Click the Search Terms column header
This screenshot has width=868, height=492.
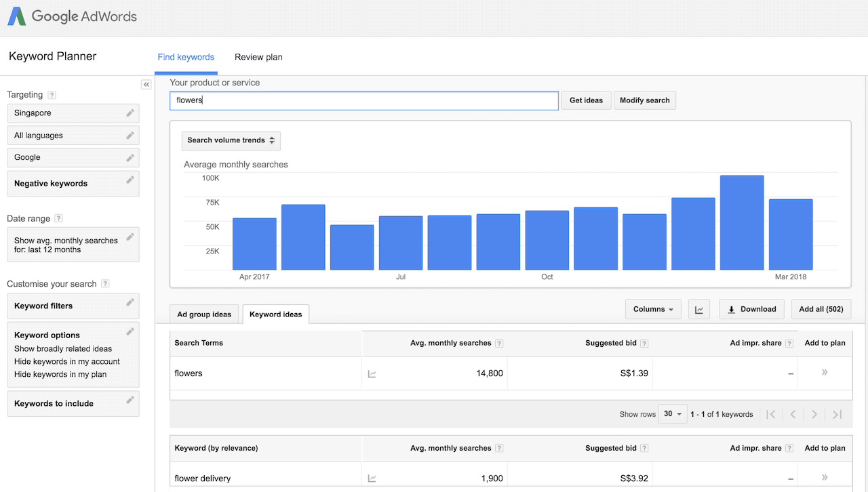point(199,343)
